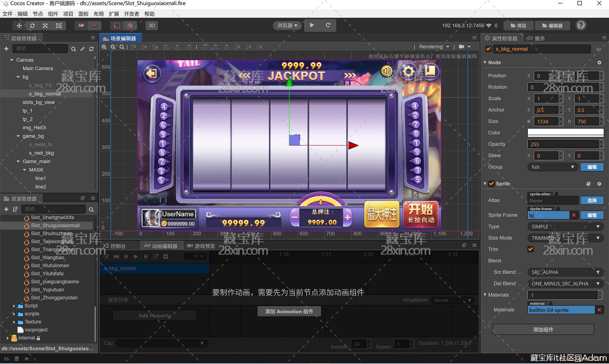Click the refresh preview icon

pyautogui.click(x=328, y=25)
